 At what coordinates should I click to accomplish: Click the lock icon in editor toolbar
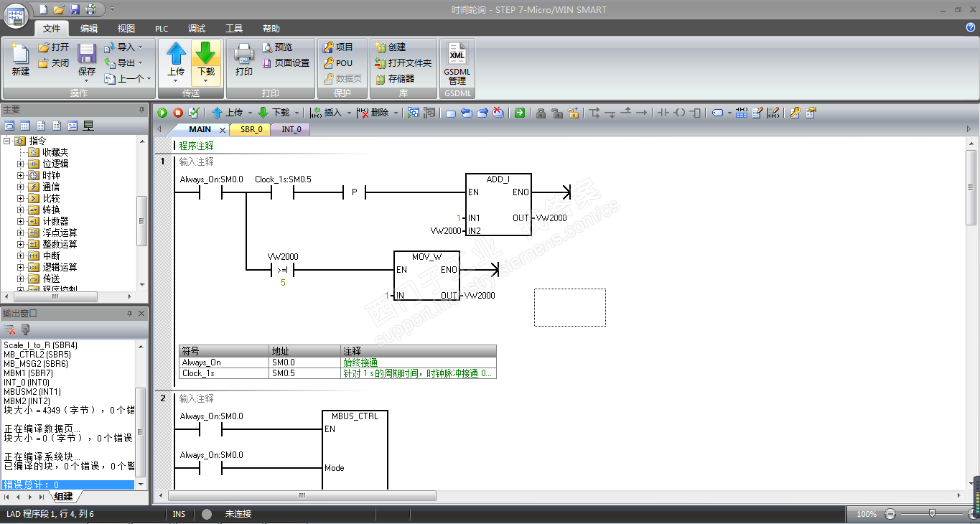(x=541, y=113)
